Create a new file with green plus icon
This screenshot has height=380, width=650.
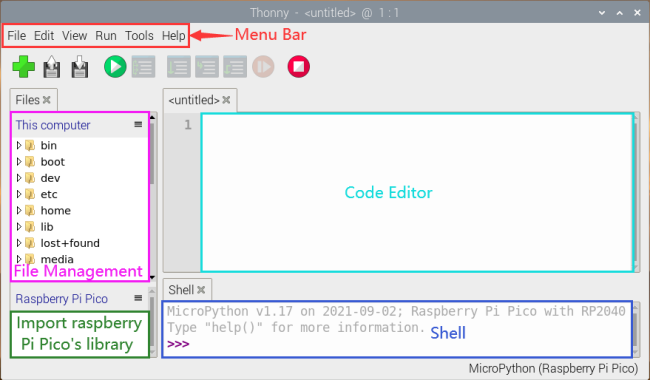point(24,67)
